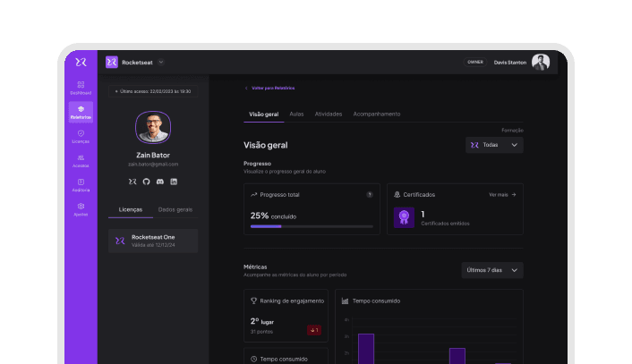Open Ajustes settings in the sidebar
632x364 pixels.
click(81, 209)
